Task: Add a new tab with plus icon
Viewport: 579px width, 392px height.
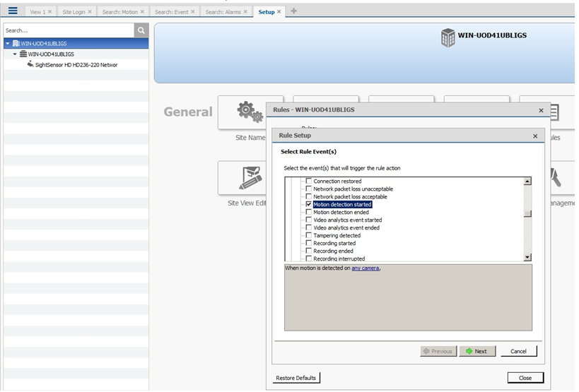Action: click(294, 11)
